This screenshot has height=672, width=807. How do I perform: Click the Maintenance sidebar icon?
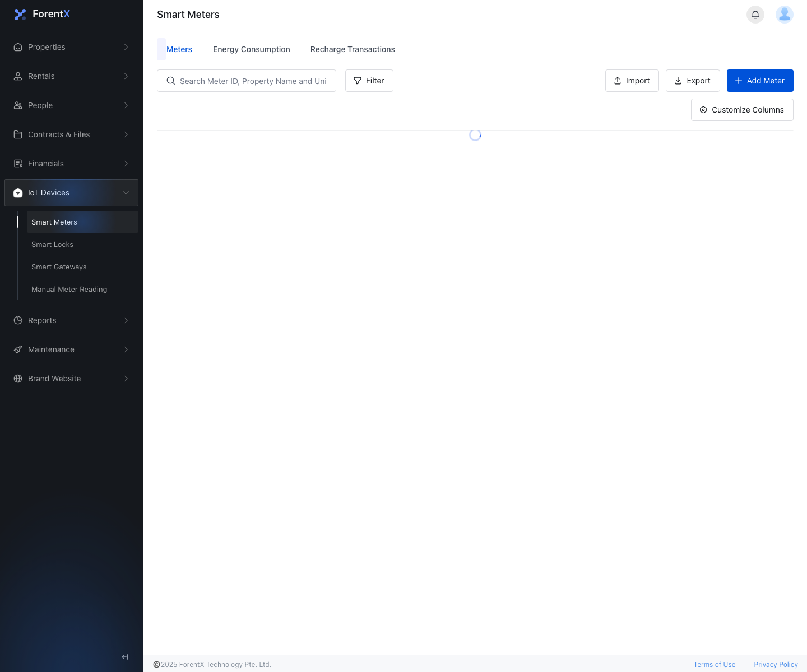[18, 349]
